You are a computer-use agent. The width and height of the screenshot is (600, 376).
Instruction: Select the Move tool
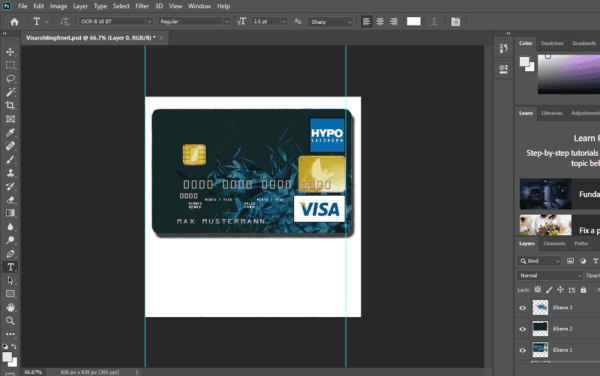[x=10, y=52]
